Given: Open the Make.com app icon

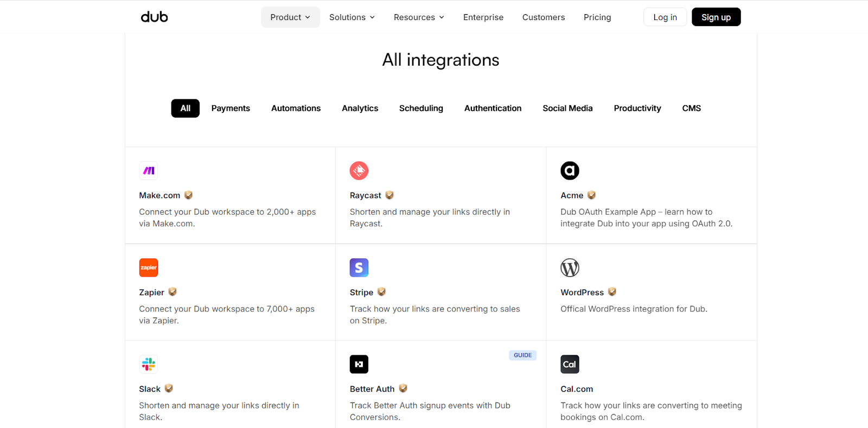Looking at the screenshot, I should 149,171.
